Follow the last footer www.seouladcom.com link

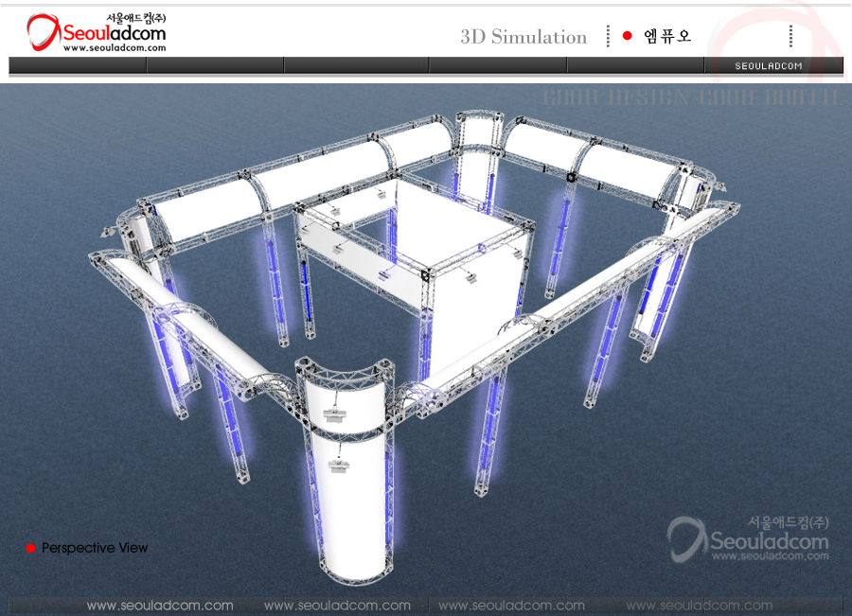coord(699,606)
